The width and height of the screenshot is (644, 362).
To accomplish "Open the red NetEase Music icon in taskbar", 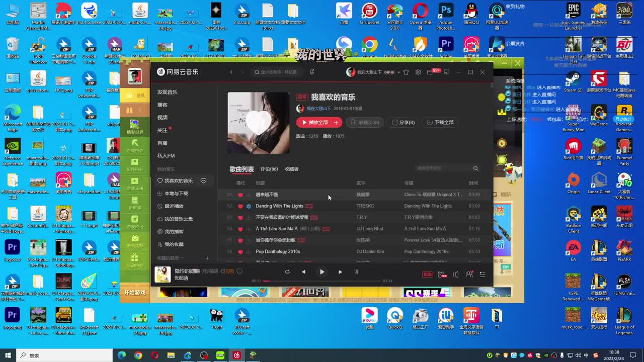I will [237, 355].
